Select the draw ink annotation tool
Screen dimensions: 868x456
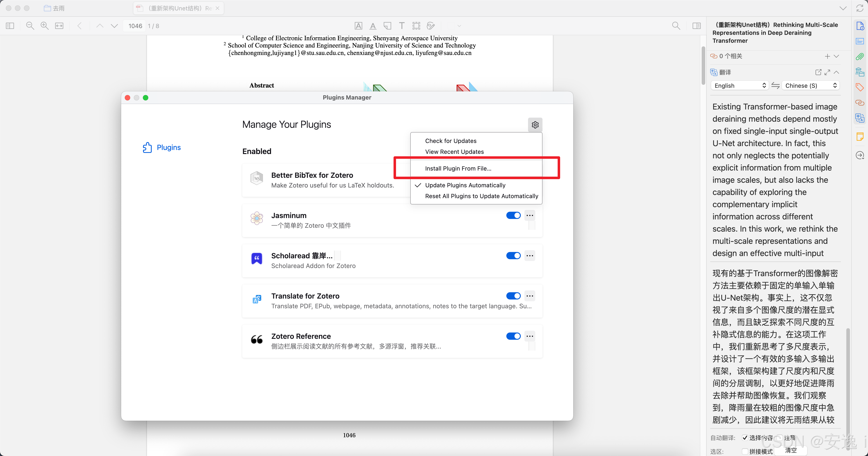[x=431, y=26]
